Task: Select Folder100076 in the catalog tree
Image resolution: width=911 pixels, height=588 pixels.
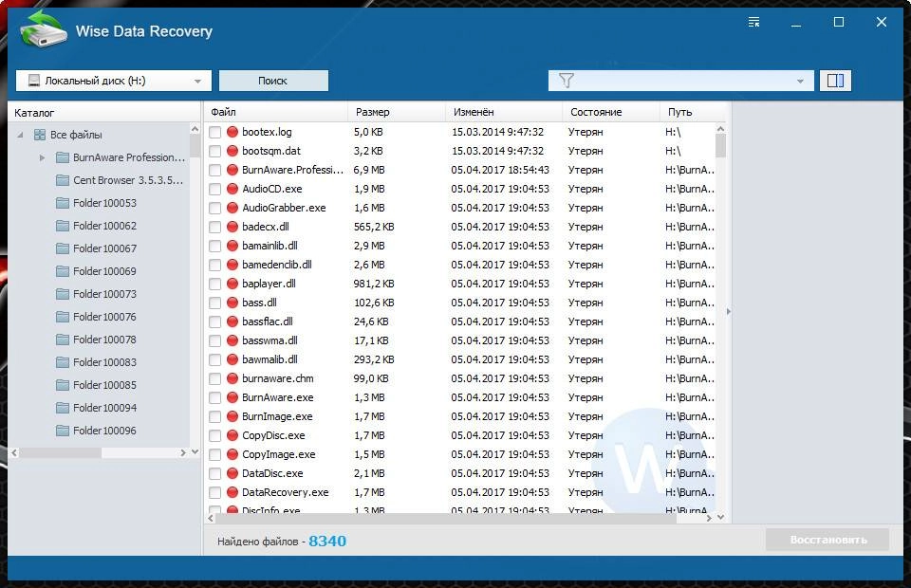Action: point(104,317)
